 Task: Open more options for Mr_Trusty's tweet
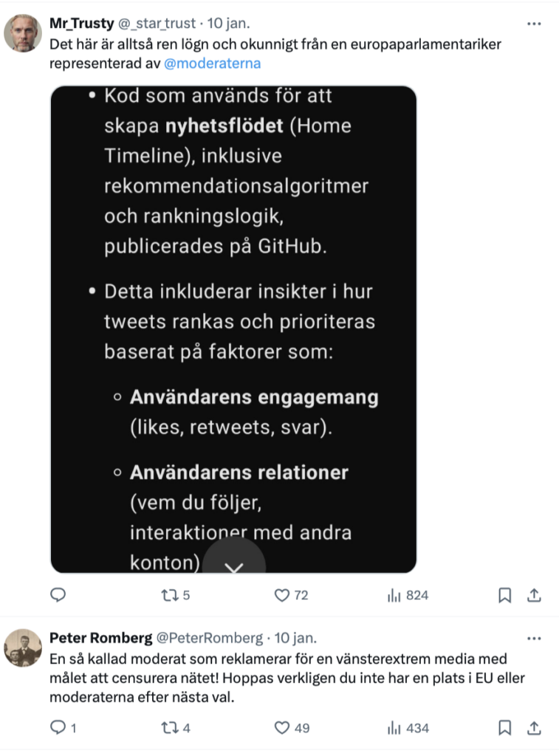534,24
